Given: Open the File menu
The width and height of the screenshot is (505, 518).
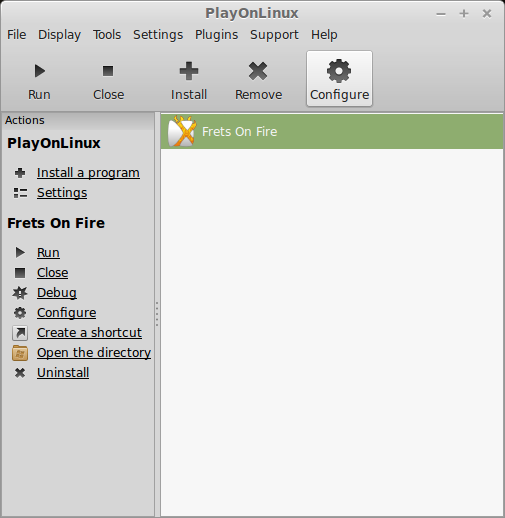Looking at the screenshot, I should point(17,35).
